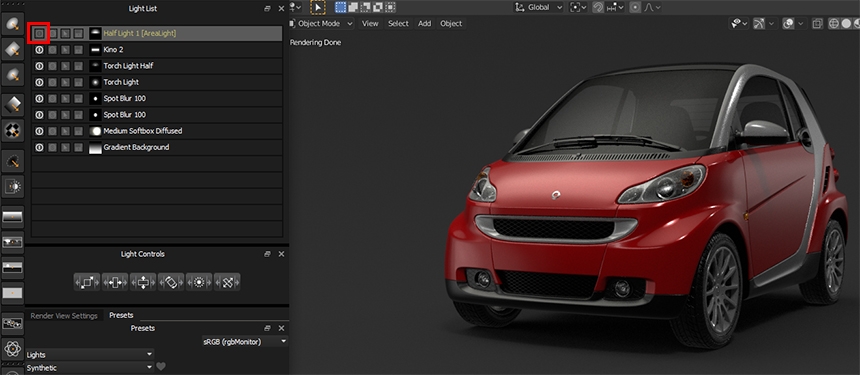This screenshot has width=860, height=375.
Task: Open the pivot point dropdown
Action: point(578,8)
